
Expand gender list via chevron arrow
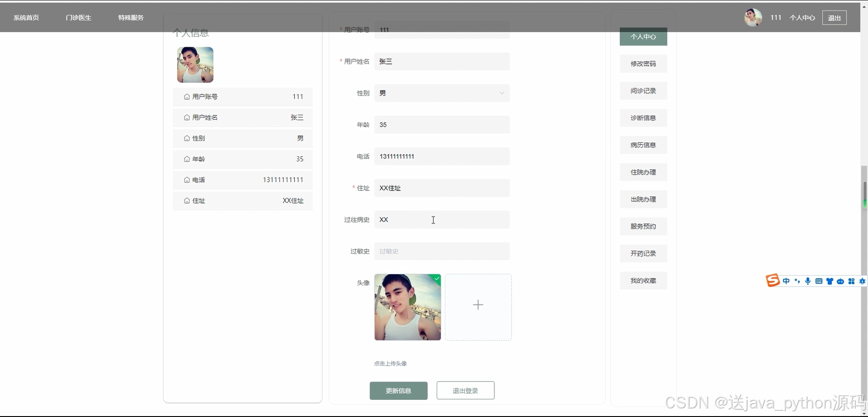coord(502,93)
